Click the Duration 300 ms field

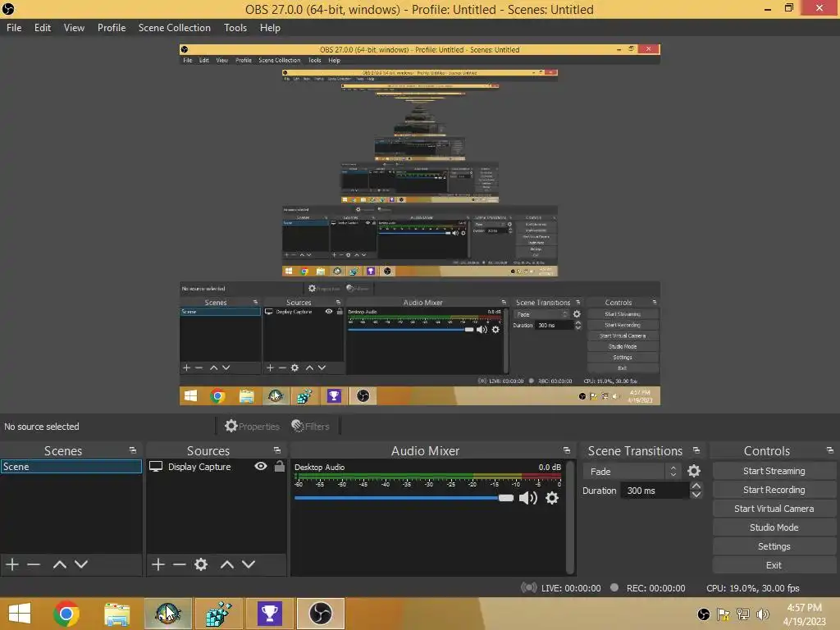coord(655,491)
